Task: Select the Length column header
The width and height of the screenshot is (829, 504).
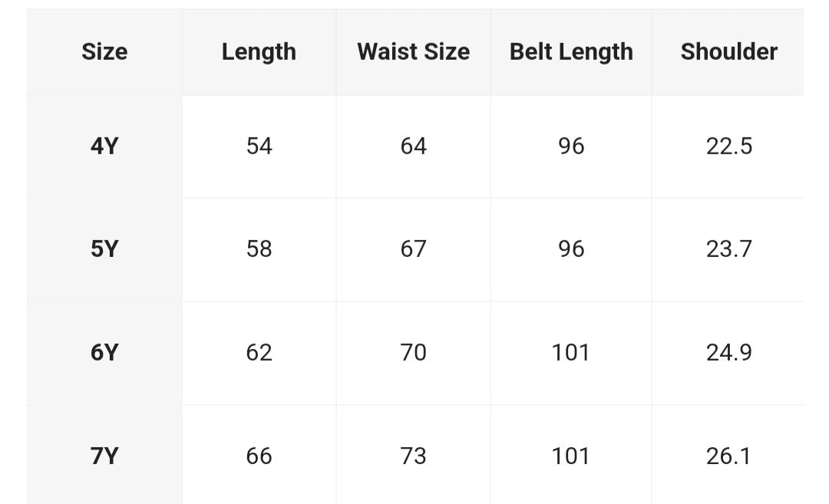Action: pyautogui.click(x=259, y=51)
